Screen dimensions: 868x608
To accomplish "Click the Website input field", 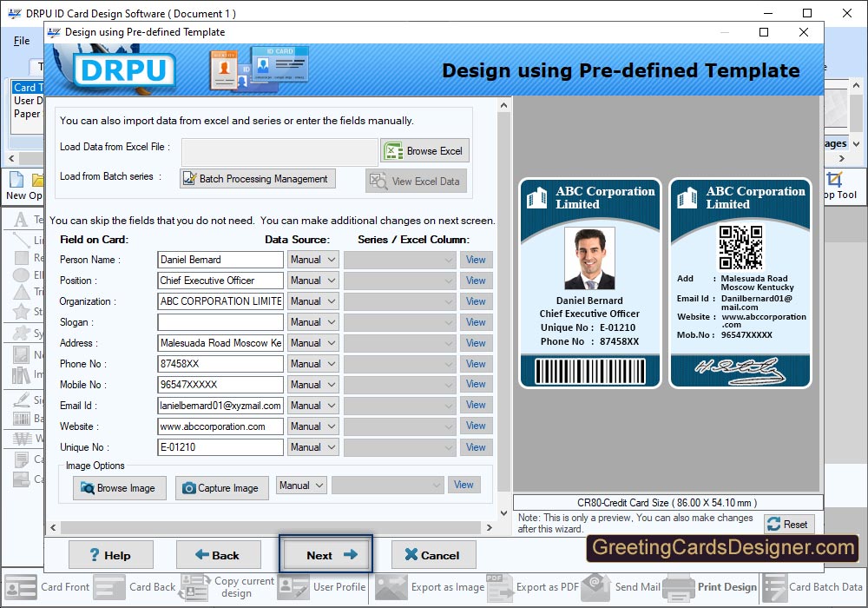I will pyautogui.click(x=220, y=426).
